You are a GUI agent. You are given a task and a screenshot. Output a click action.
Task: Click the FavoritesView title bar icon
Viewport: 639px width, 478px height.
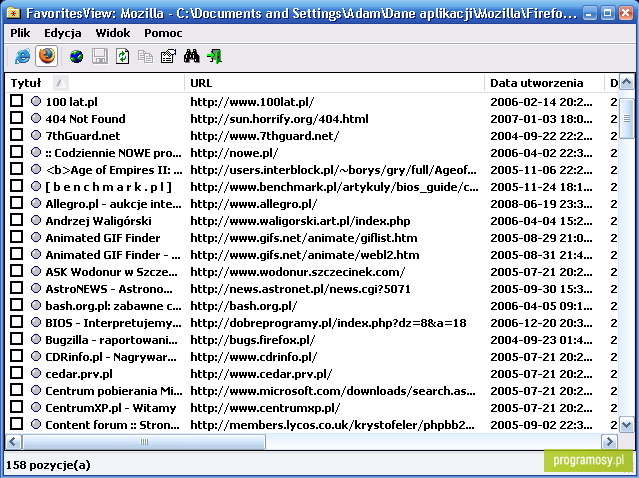coord(13,13)
